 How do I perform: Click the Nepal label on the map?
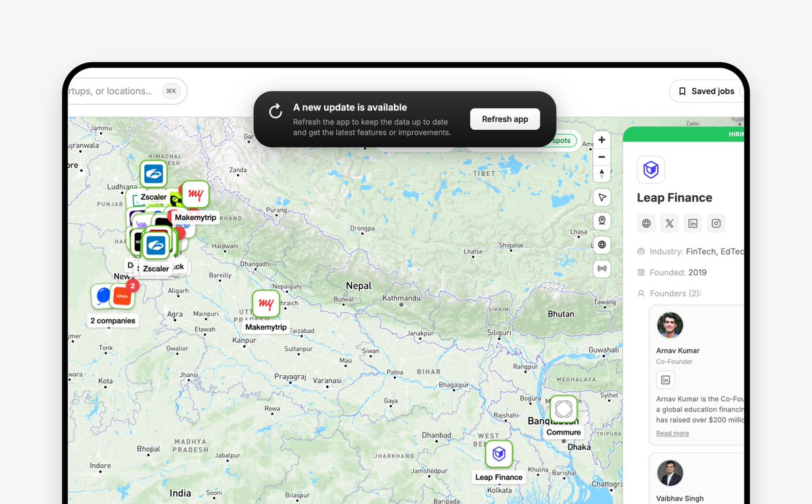[x=359, y=285]
